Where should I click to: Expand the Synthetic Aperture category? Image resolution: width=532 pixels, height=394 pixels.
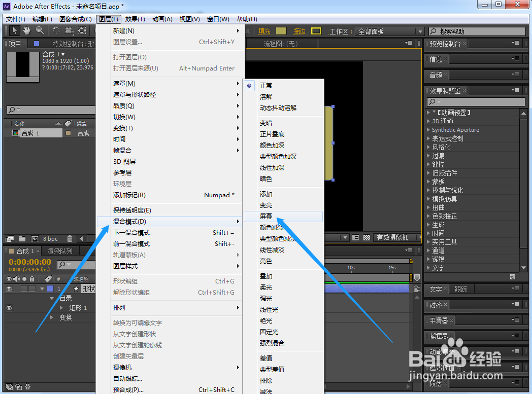pos(428,130)
